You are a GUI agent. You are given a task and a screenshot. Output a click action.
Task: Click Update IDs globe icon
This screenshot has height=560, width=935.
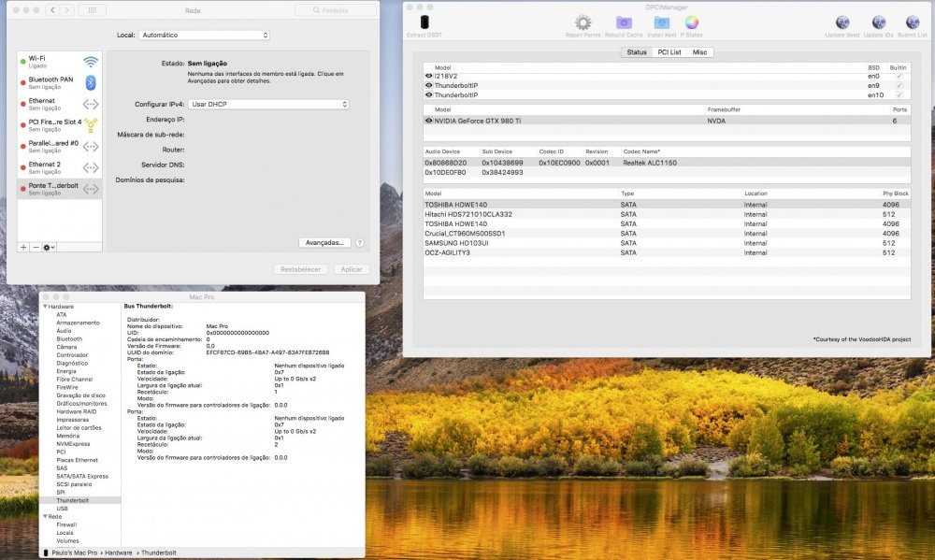click(878, 22)
